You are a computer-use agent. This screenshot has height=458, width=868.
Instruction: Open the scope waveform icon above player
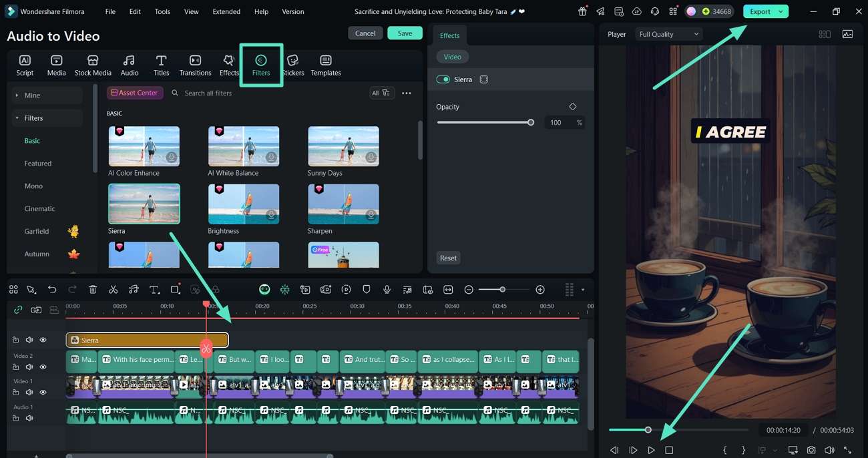coord(847,34)
